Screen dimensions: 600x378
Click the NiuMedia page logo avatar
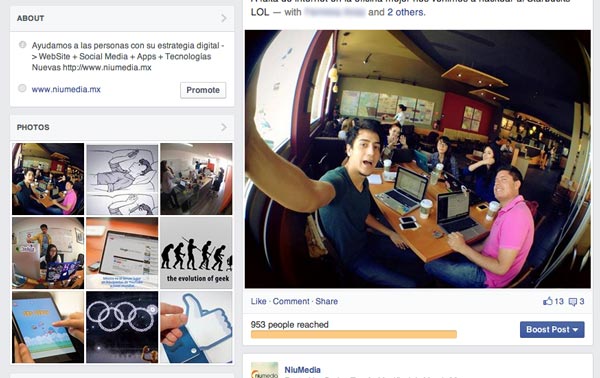coord(264,370)
